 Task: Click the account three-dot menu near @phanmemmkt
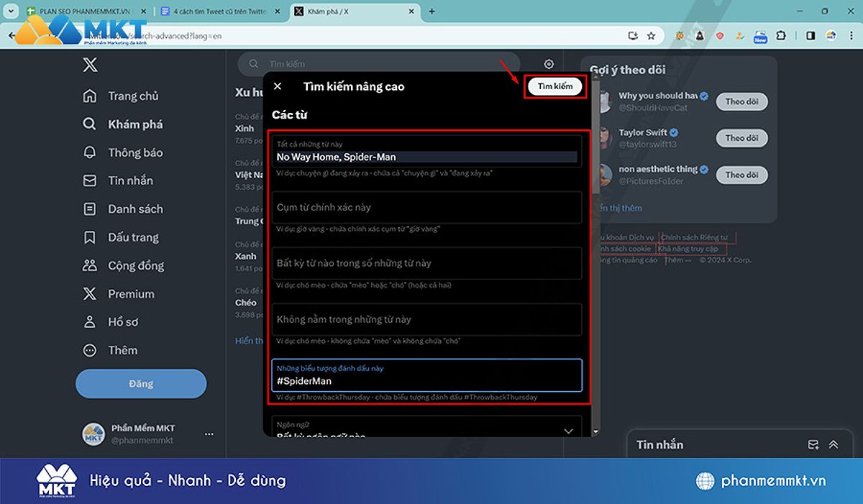(x=209, y=434)
